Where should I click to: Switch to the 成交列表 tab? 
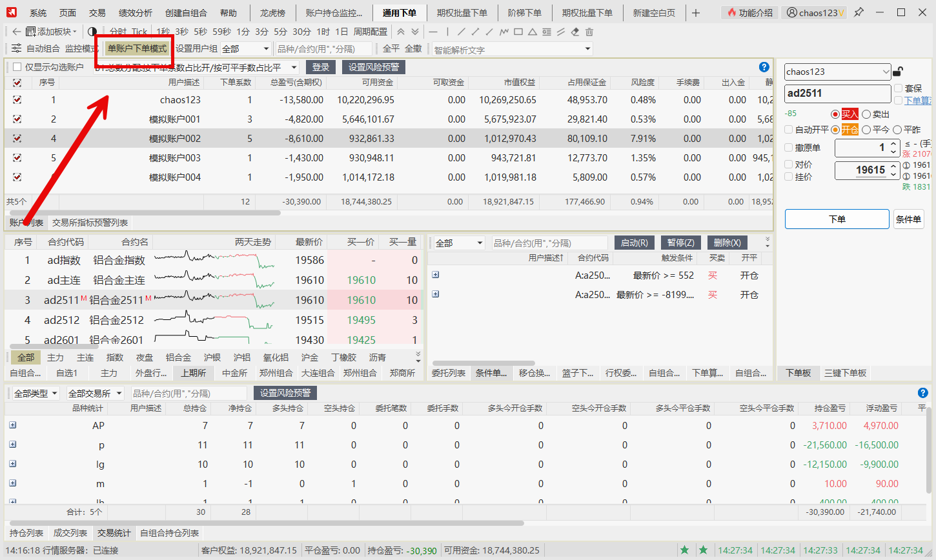point(70,533)
